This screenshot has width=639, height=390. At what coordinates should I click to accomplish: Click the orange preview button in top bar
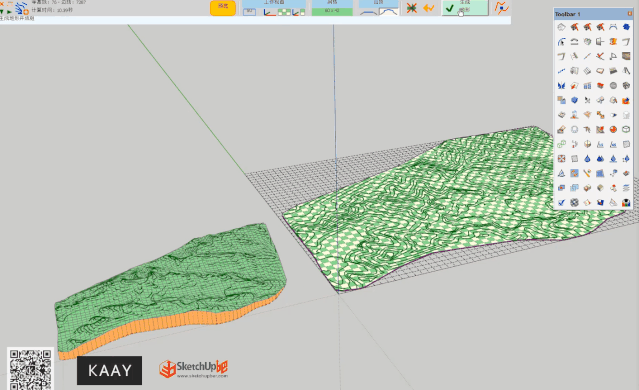click(223, 7)
